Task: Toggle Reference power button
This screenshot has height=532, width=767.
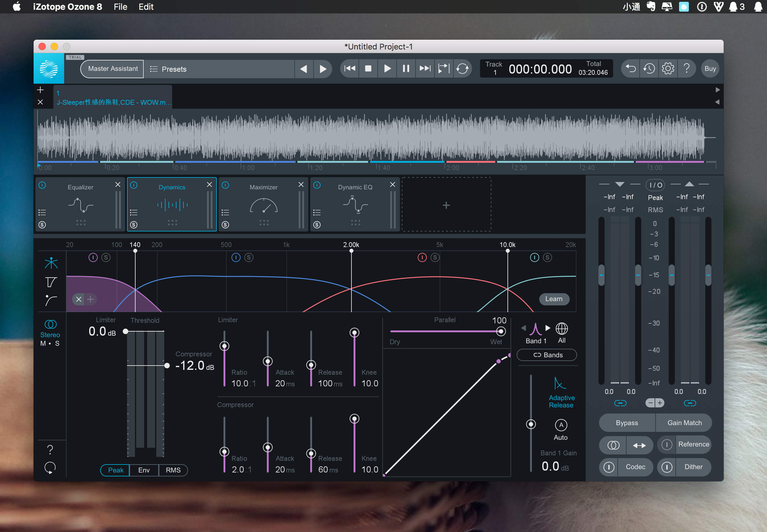Action: [667, 444]
